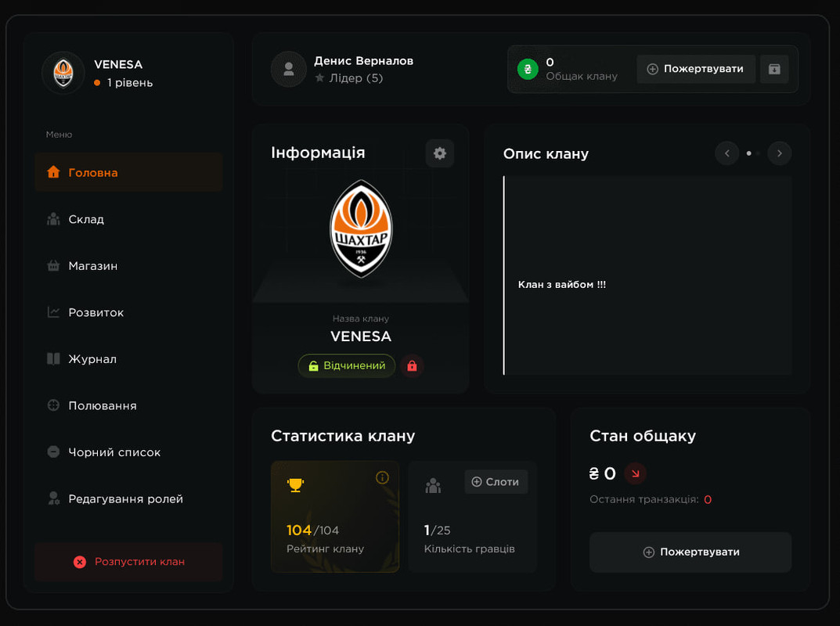The width and height of the screenshot is (840, 626).
Task: Click the players group icon in stats
Action: 433,486
